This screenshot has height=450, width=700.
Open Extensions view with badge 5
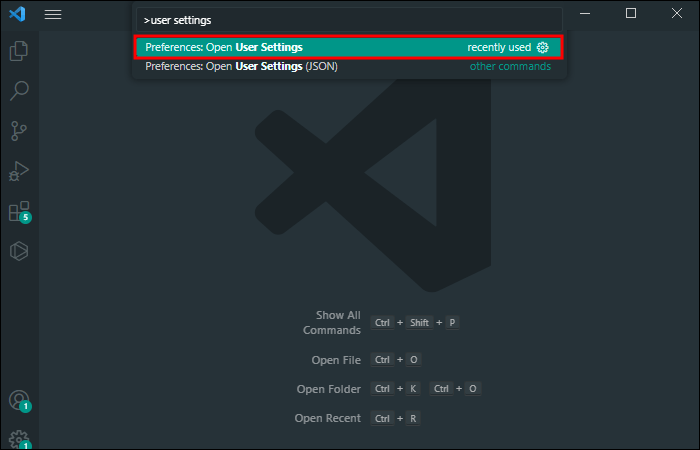20,211
